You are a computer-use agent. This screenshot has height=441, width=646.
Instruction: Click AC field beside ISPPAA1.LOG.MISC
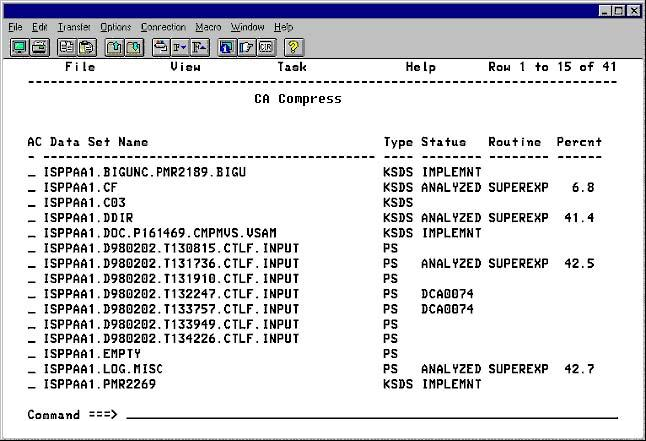click(x=32, y=369)
